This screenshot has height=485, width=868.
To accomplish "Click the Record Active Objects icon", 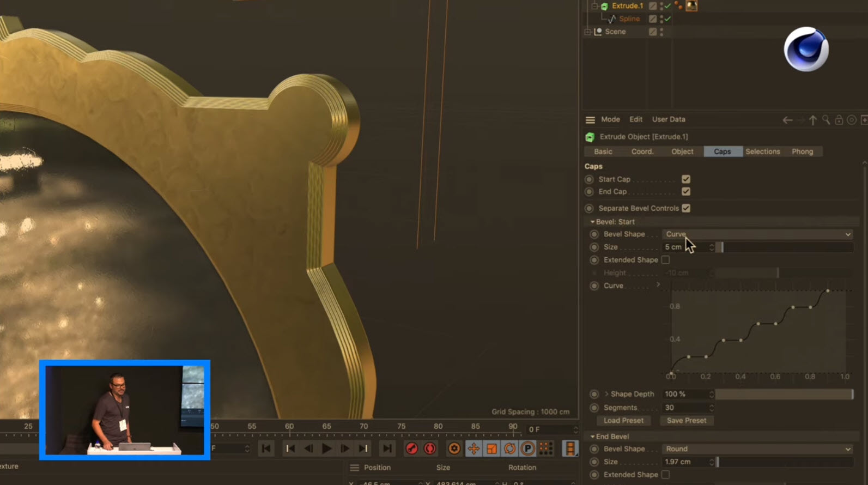I will [412, 448].
